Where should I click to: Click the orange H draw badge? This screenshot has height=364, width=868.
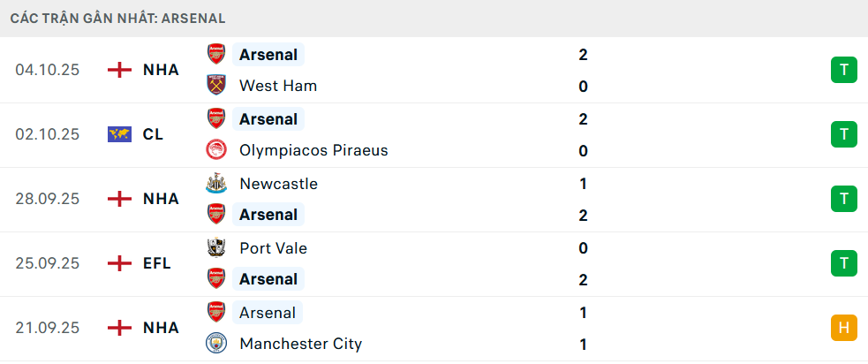(843, 328)
